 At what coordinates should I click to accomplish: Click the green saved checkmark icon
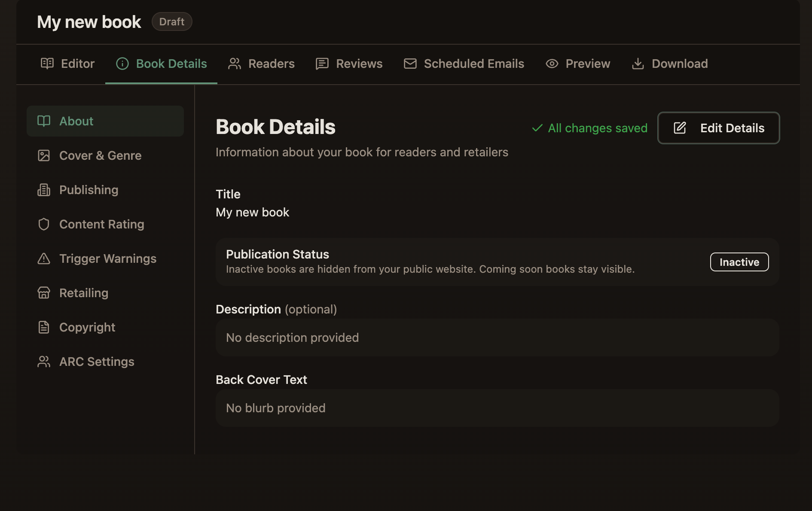(x=537, y=128)
